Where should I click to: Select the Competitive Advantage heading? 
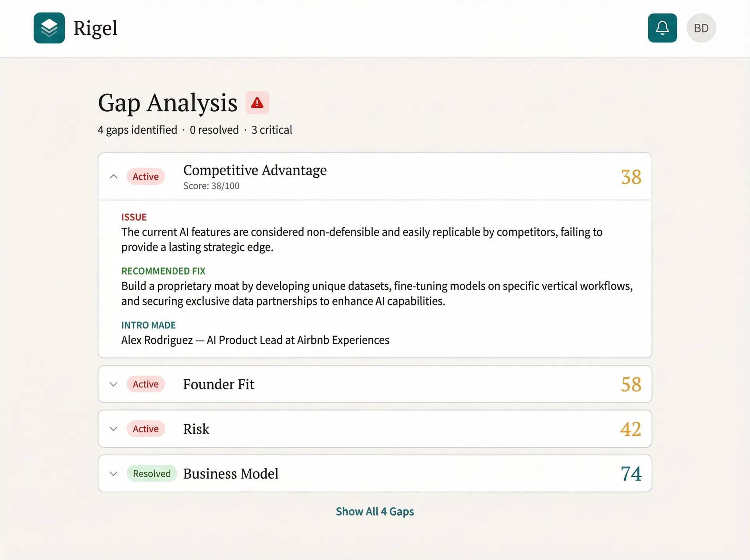tap(255, 170)
